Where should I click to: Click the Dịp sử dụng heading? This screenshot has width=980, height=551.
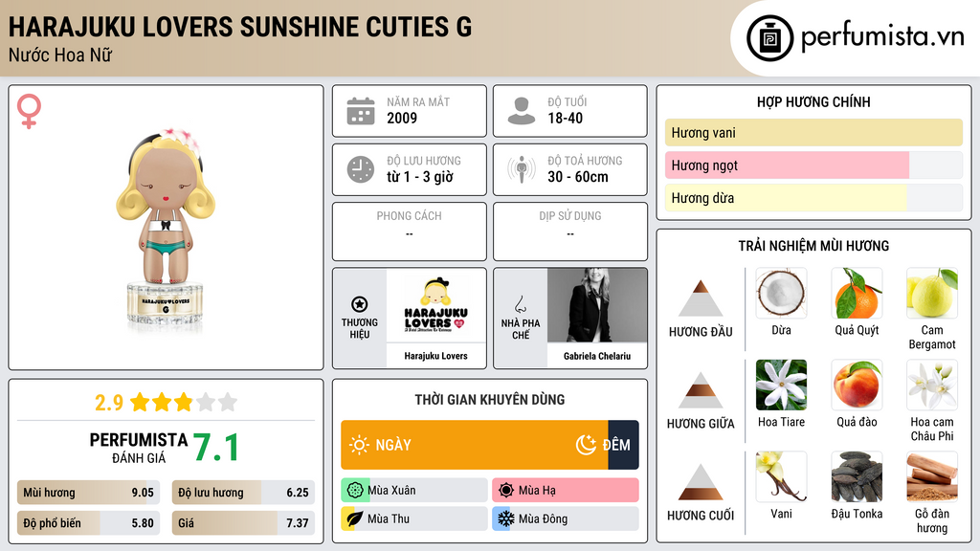570,216
